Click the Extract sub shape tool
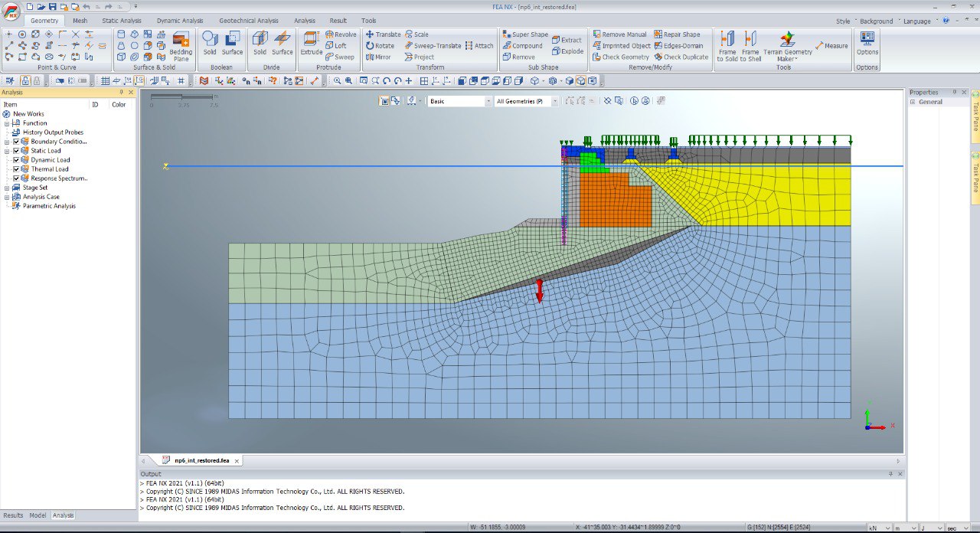Screen dimensions: 980x533 click(x=567, y=40)
